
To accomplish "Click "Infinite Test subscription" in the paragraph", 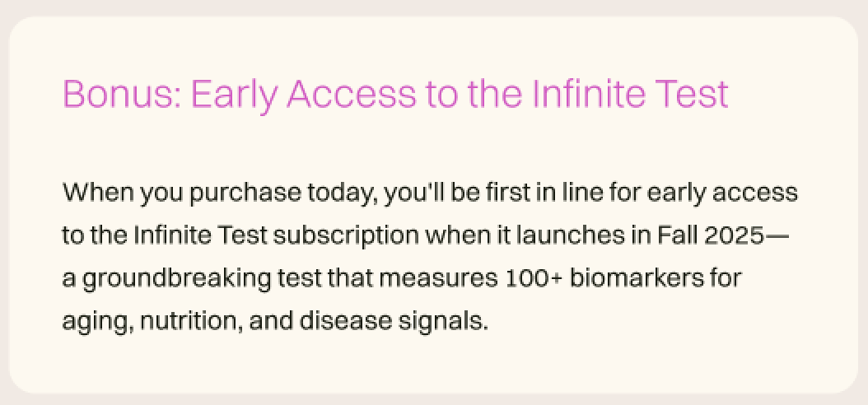I will 275,236.
